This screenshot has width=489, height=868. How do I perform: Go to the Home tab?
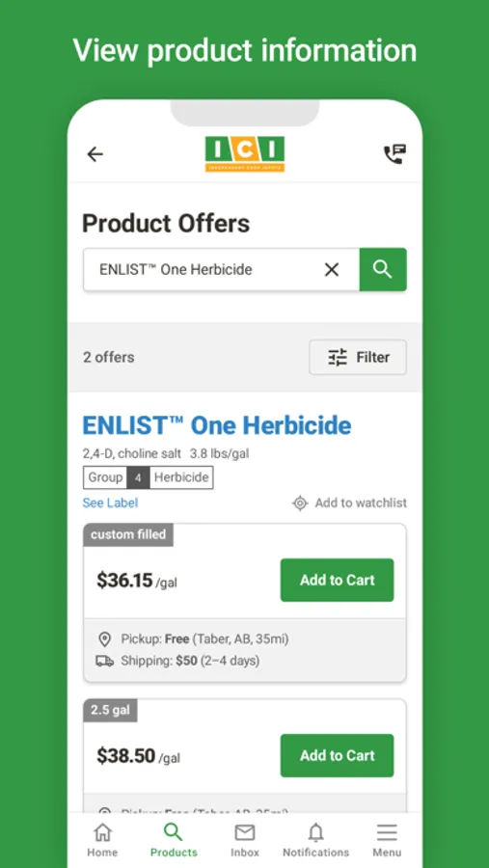point(102,840)
